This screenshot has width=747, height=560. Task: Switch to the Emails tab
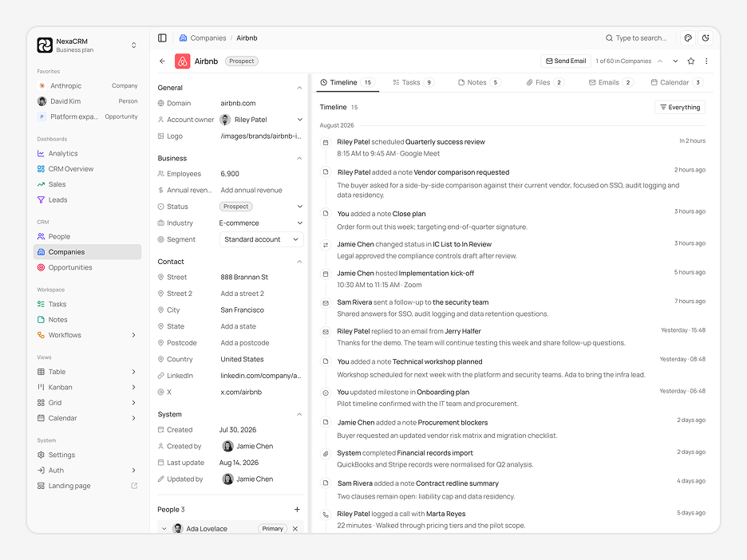[x=611, y=82]
